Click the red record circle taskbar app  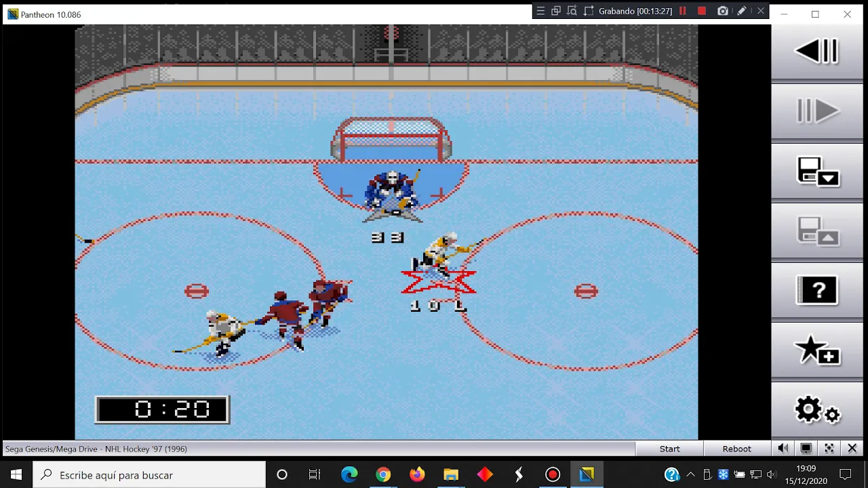tap(553, 474)
